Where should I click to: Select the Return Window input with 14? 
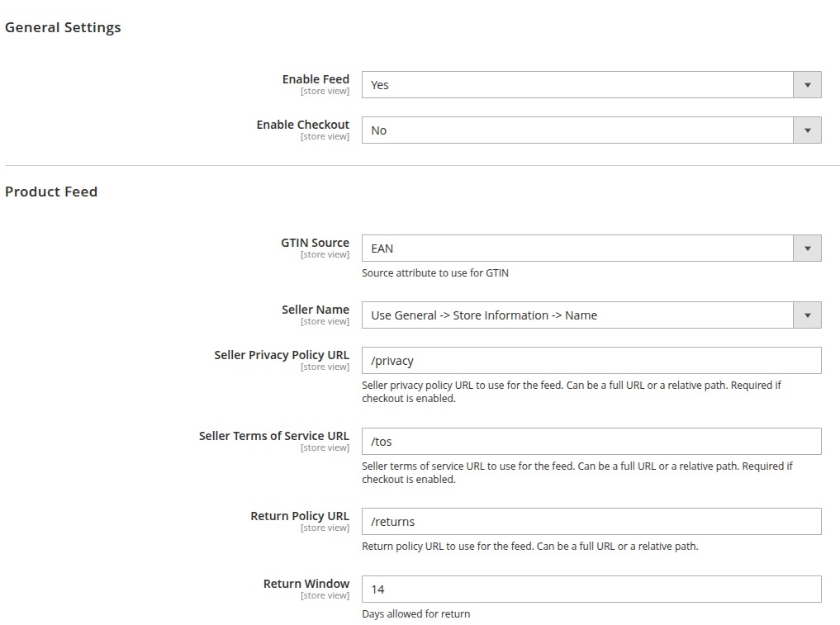pyautogui.click(x=591, y=589)
